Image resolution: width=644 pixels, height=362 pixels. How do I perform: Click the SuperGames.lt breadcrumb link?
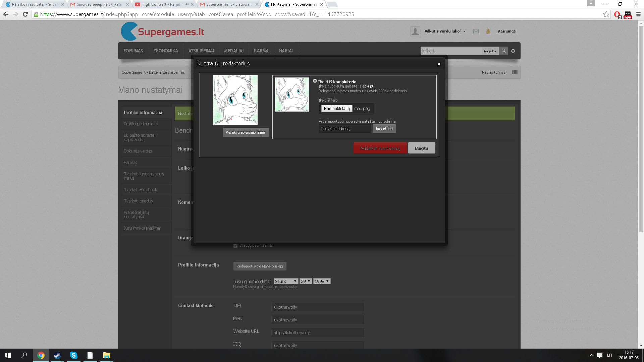[x=153, y=72]
